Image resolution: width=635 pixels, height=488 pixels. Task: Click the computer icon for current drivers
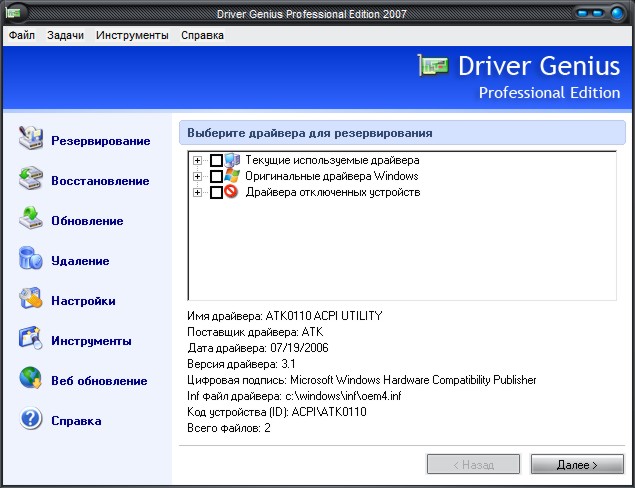(232, 160)
